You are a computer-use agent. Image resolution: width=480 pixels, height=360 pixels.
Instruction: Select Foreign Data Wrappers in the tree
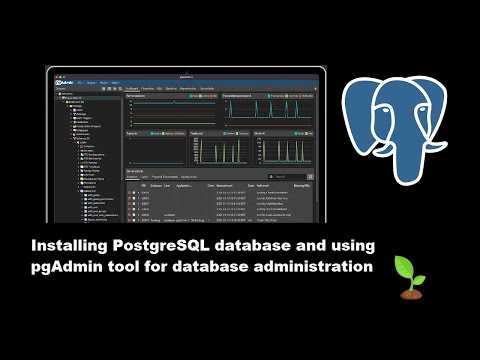(x=87, y=126)
